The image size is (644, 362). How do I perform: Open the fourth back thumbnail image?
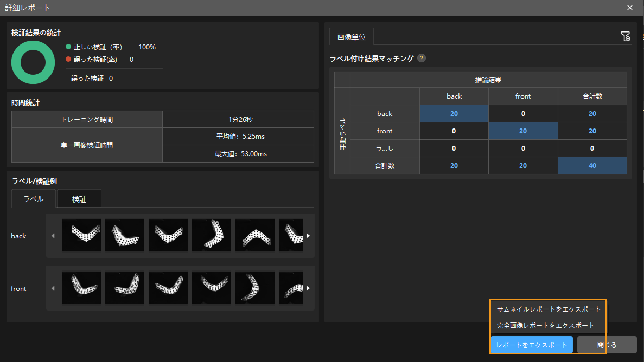point(212,235)
